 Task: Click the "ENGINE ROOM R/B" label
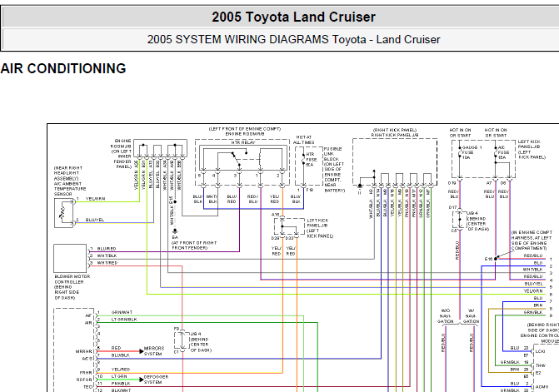pos(245,134)
